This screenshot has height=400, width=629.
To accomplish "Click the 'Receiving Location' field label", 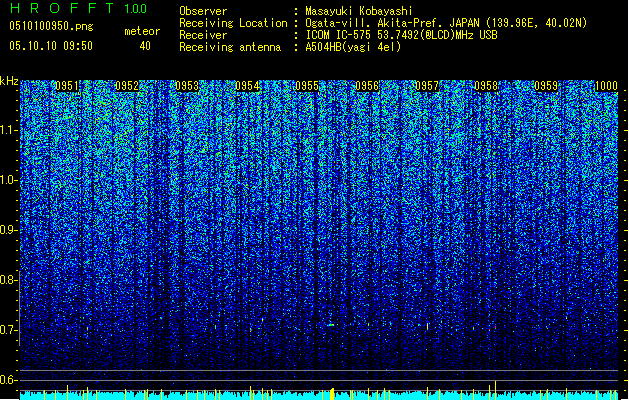I will coord(233,23).
